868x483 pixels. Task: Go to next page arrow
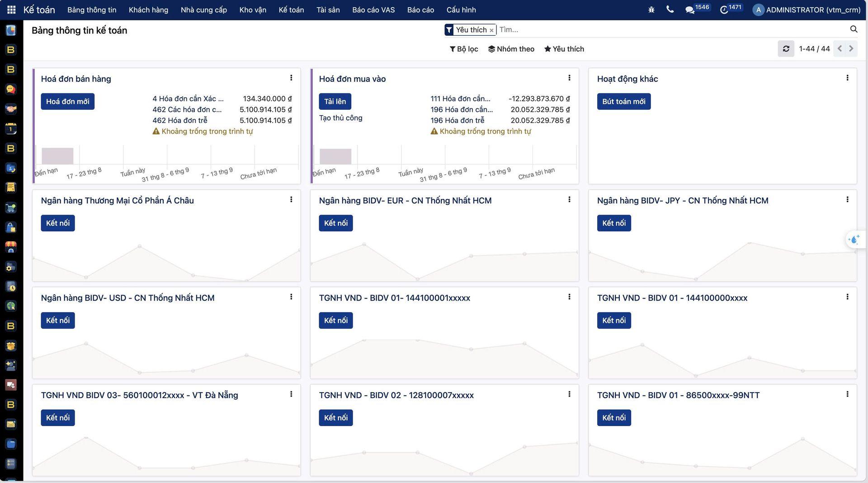(851, 49)
